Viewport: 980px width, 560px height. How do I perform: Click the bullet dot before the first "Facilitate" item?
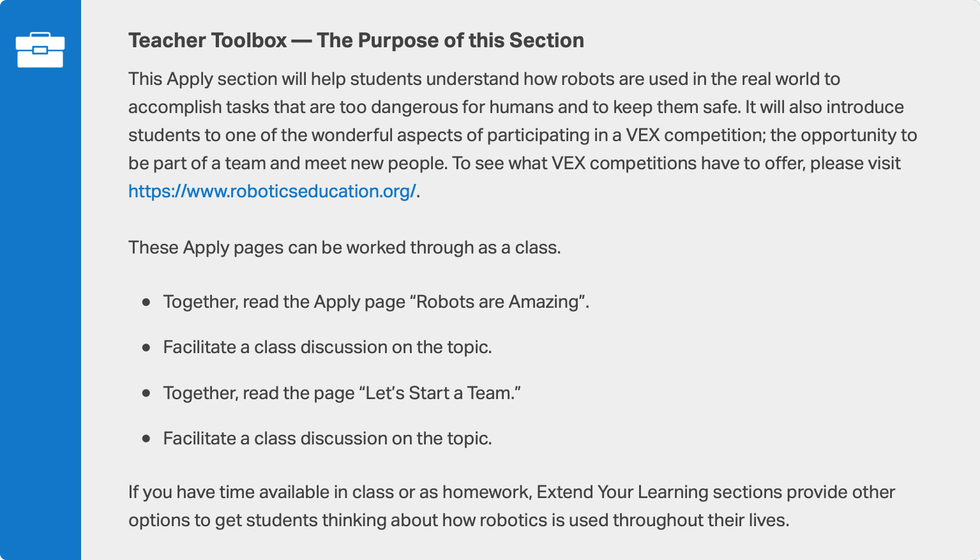146,347
